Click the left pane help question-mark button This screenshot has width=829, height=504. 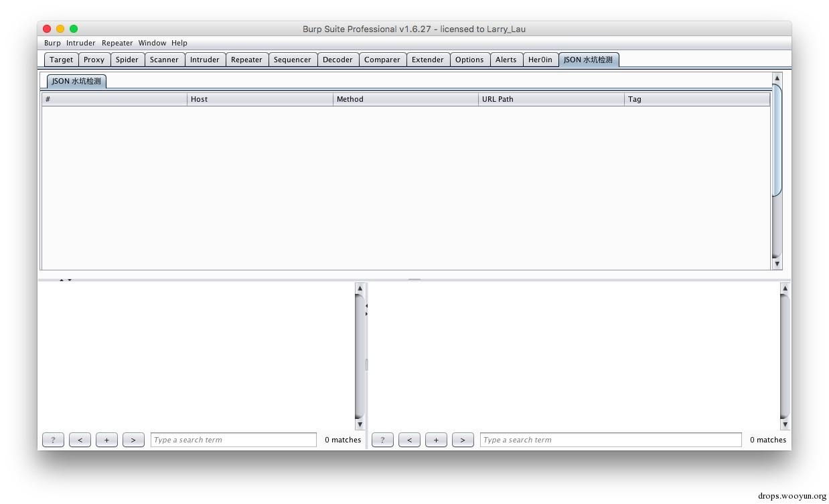(x=53, y=440)
